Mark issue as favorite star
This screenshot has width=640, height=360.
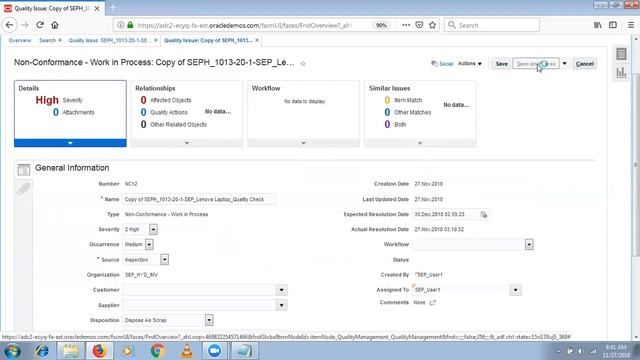pyautogui.click(x=303, y=64)
